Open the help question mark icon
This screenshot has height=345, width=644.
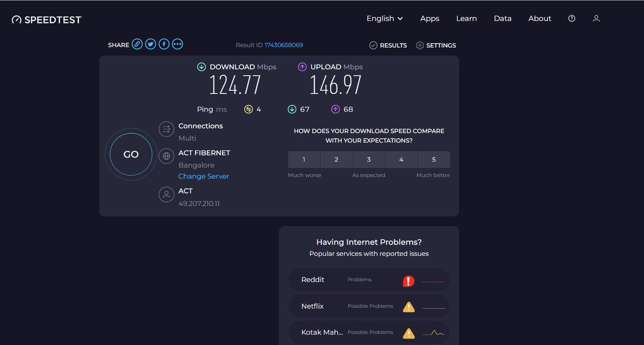click(x=572, y=18)
